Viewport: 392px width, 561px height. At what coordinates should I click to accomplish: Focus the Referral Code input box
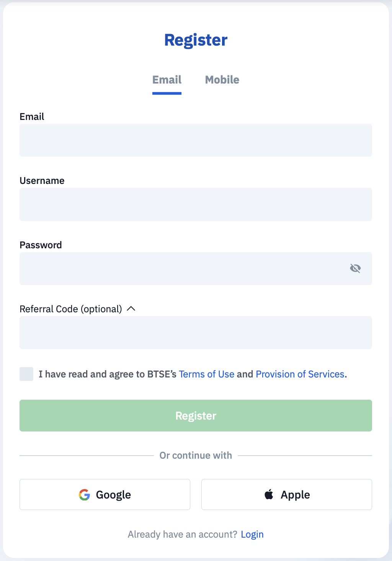pos(196,333)
